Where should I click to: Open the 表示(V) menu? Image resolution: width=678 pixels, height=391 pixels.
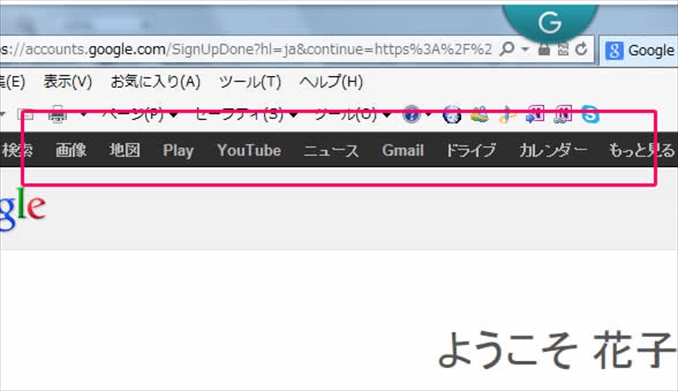(68, 81)
